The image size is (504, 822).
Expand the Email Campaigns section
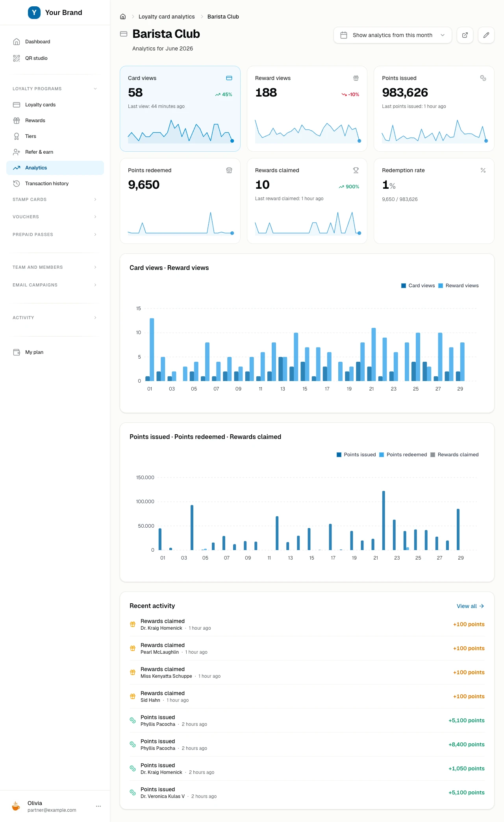tap(55, 285)
